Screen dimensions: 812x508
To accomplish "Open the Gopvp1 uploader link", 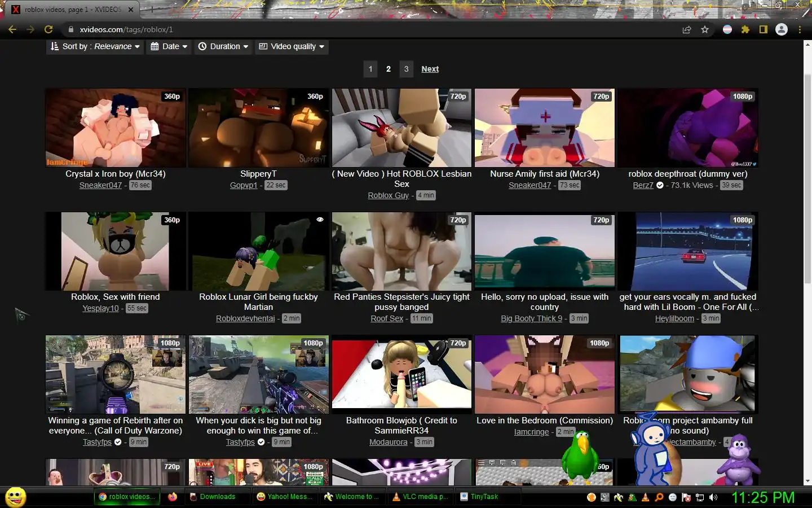I will (x=244, y=185).
